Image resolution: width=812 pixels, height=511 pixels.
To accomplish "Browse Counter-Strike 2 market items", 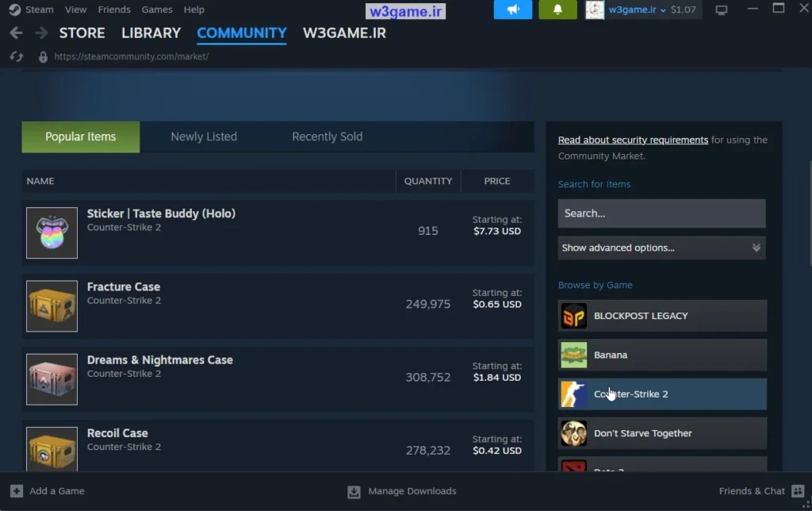I will [x=662, y=394].
